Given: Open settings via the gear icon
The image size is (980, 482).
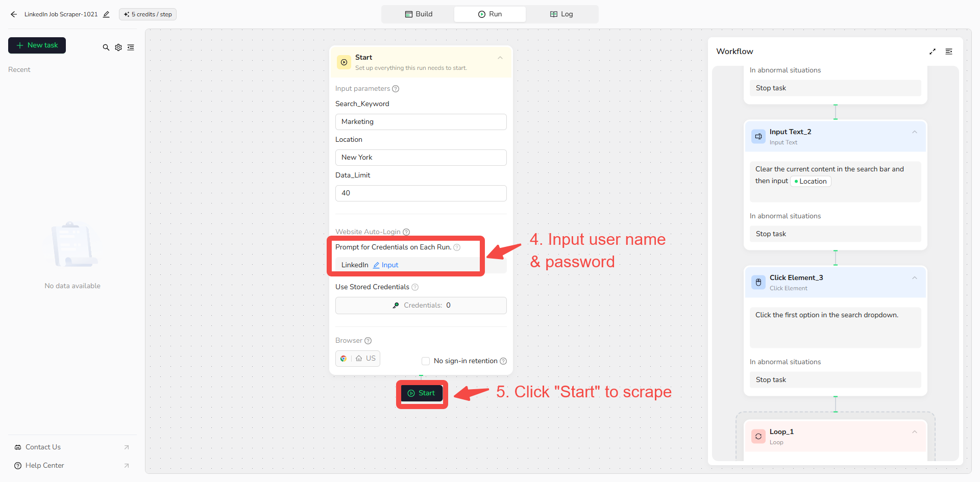Looking at the screenshot, I should pyautogui.click(x=118, y=47).
